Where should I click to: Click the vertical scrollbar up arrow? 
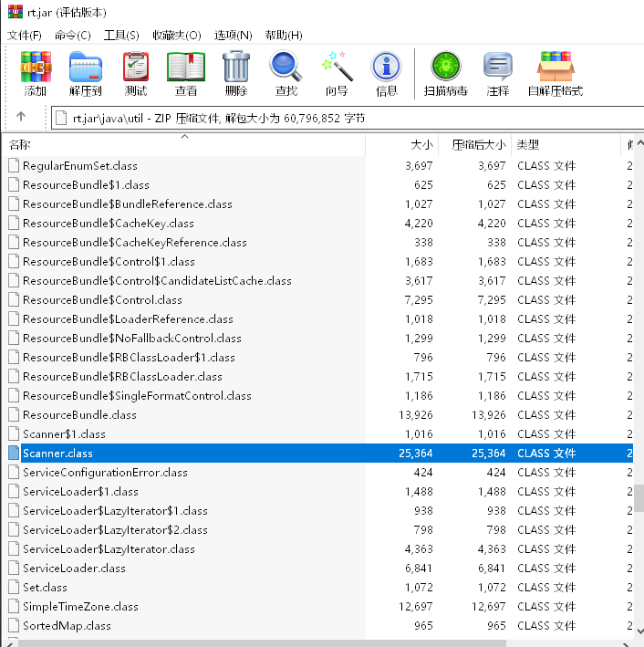click(x=639, y=143)
